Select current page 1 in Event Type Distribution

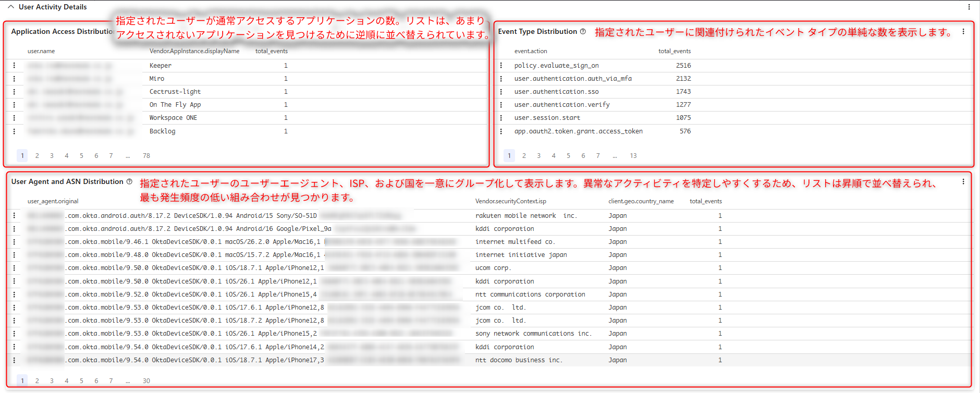coord(509,156)
